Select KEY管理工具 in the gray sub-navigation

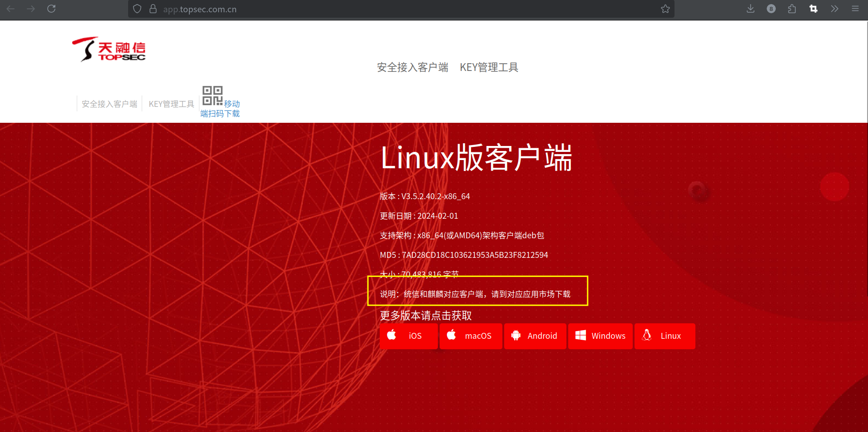171,104
